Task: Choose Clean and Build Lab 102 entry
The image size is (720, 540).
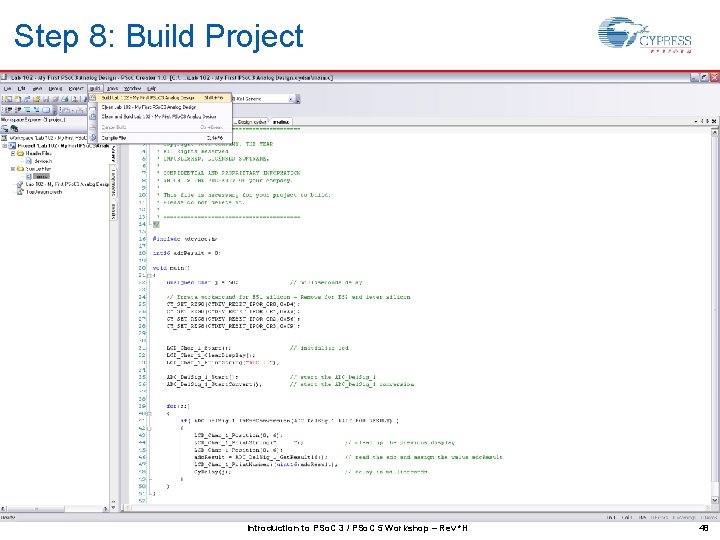Action: [x=159, y=117]
